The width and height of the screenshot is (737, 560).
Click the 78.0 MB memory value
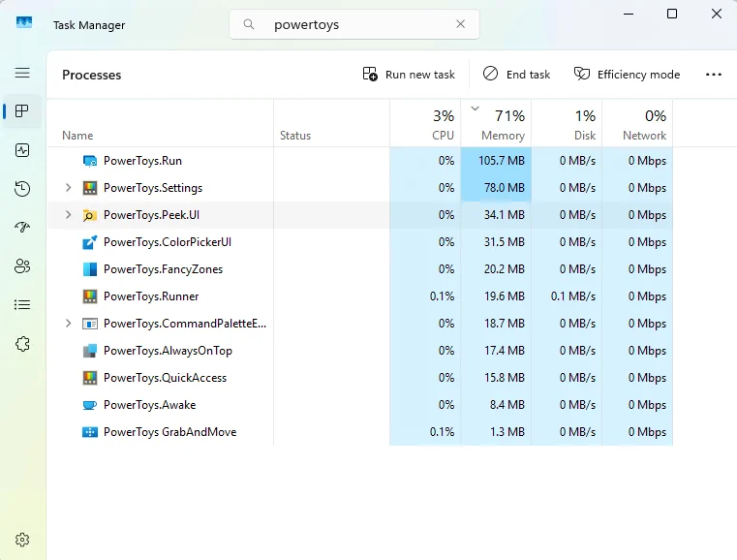(x=504, y=188)
